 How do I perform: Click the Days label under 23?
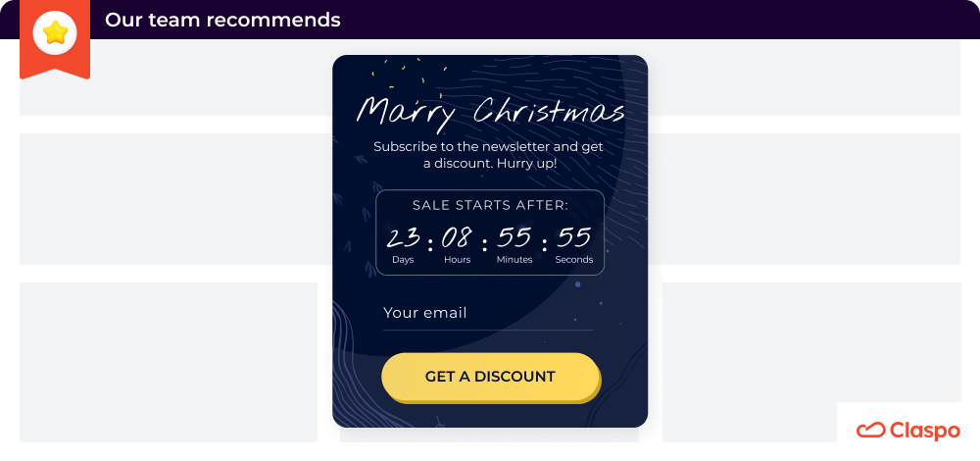(x=403, y=260)
